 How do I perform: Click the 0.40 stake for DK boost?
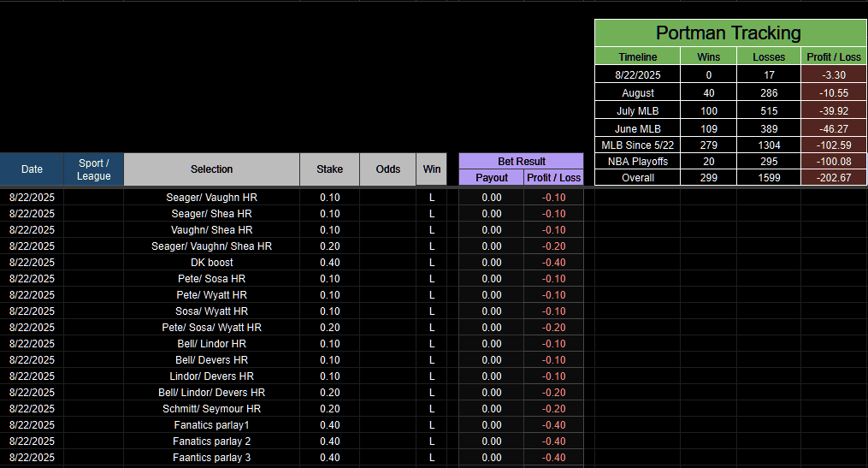coord(329,262)
